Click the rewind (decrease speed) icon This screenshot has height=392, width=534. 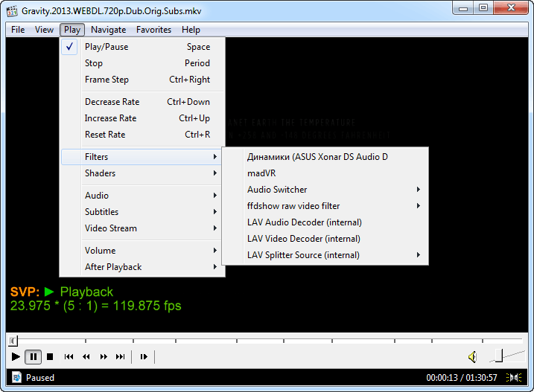click(86, 357)
